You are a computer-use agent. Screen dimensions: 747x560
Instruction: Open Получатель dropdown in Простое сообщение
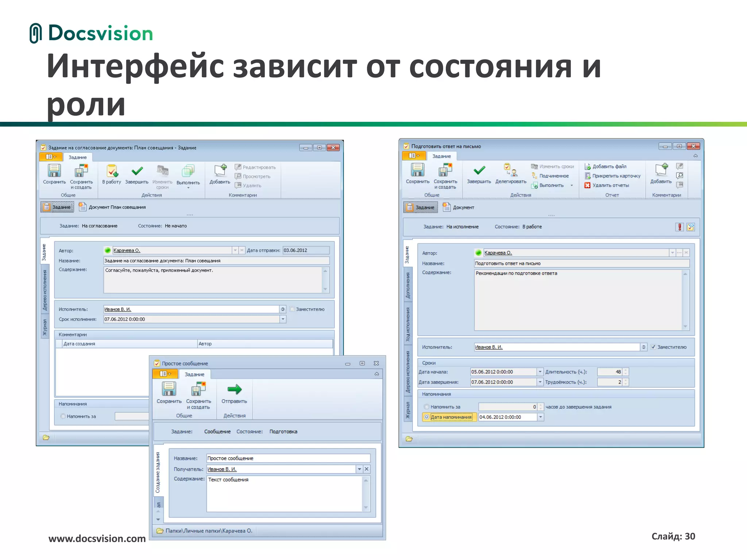coord(359,469)
